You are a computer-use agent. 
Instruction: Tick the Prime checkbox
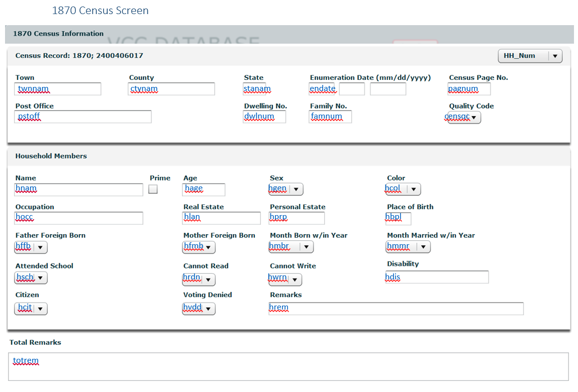[x=153, y=189]
